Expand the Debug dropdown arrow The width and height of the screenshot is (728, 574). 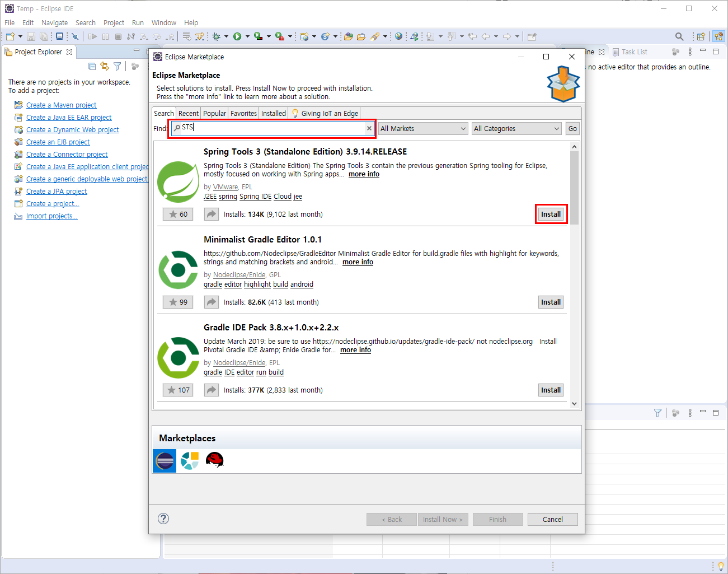coord(227,36)
